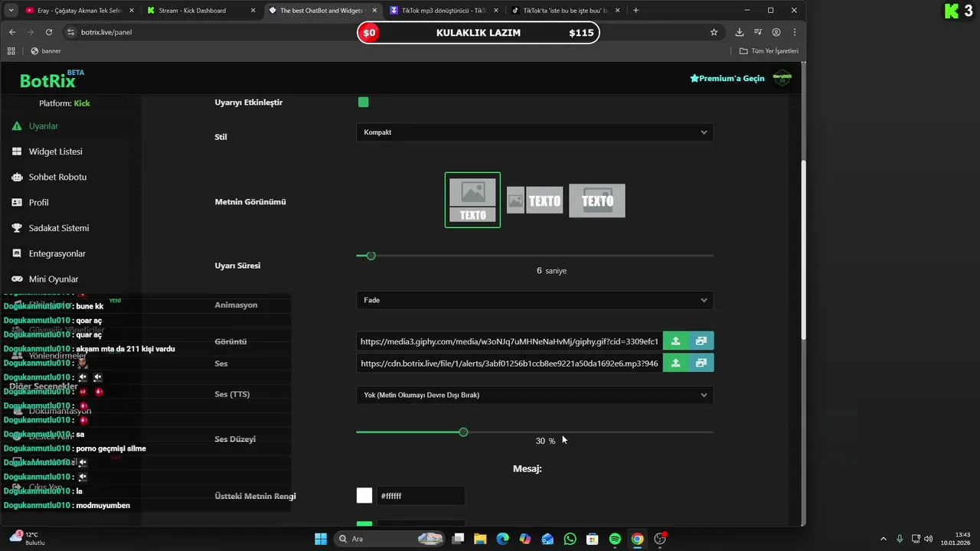The image size is (980, 551).
Task: Open a new browser tab
Action: coord(635,11)
